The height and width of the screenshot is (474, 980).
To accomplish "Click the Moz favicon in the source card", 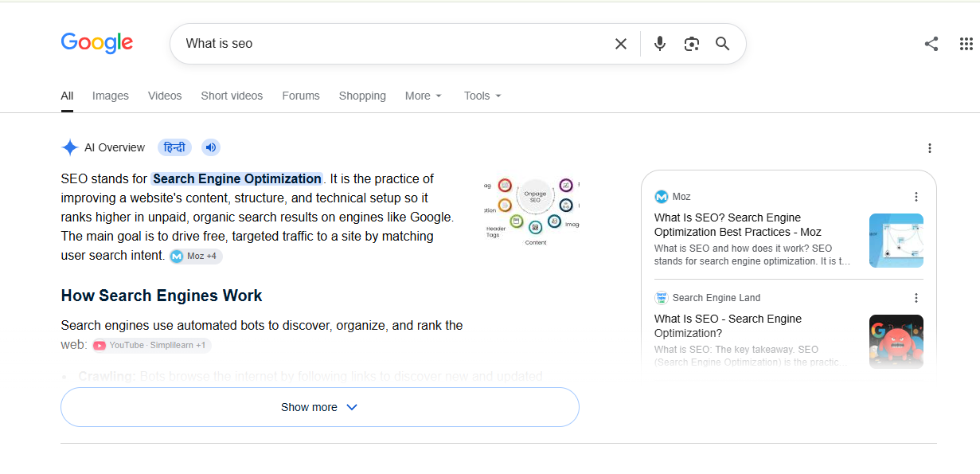I will [661, 197].
